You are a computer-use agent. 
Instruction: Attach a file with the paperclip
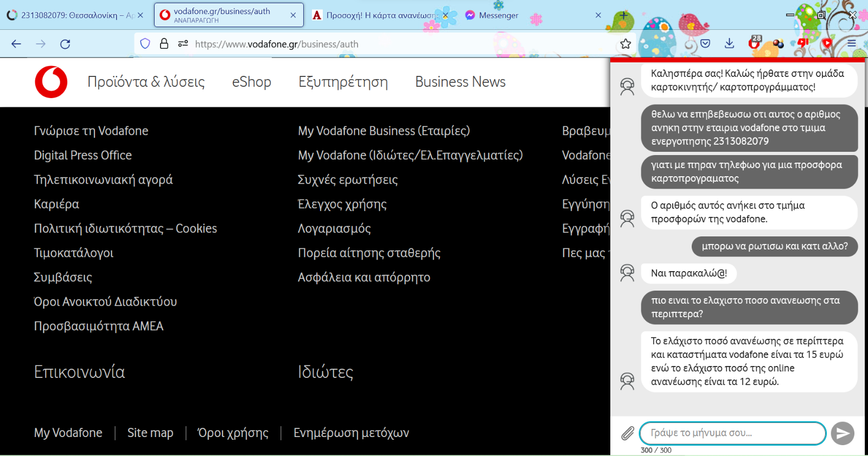click(x=628, y=433)
